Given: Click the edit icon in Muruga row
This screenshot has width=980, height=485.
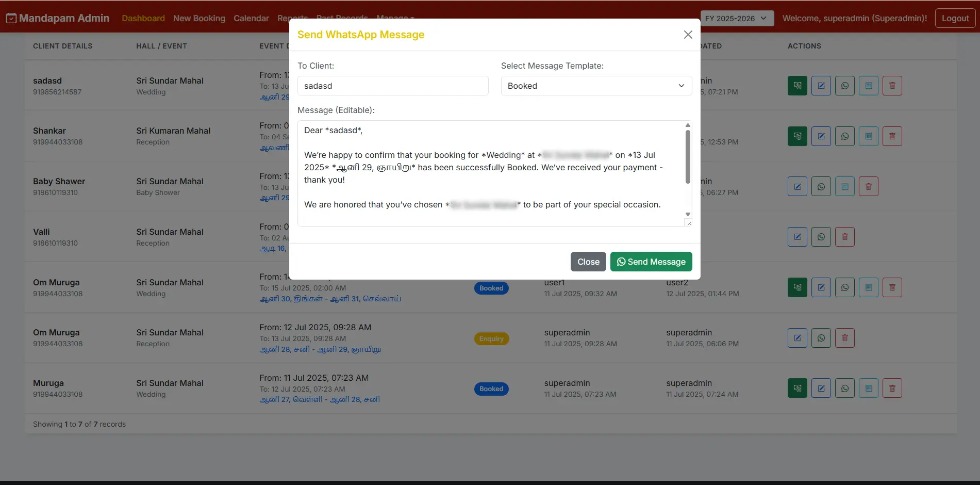Looking at the screenshot, I should 821,388.
